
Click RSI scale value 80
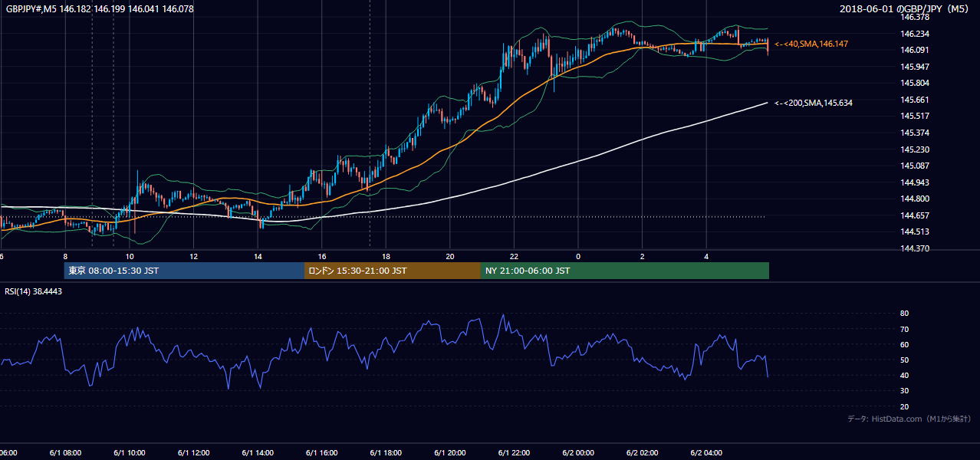[904, 314]
